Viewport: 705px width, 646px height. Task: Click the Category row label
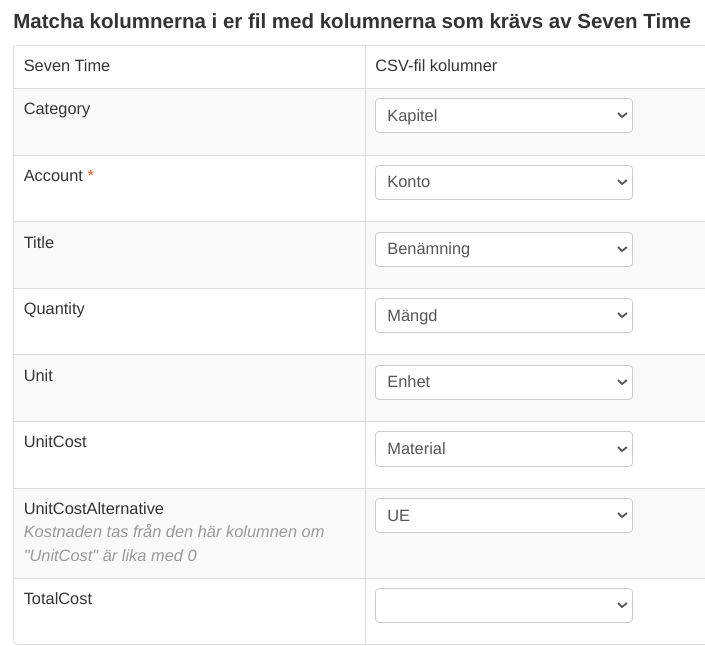pyautogui.click(x=57, y=109)
